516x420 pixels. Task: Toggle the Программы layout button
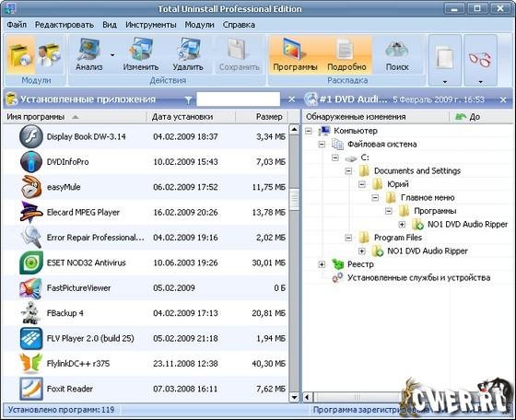pyautogui.click(x=295, y=54)
